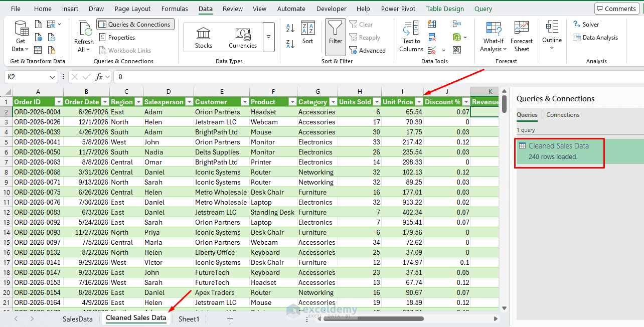Click the From Web icon
This screenshot has height=327, width=644.
[x=39, y=37]
